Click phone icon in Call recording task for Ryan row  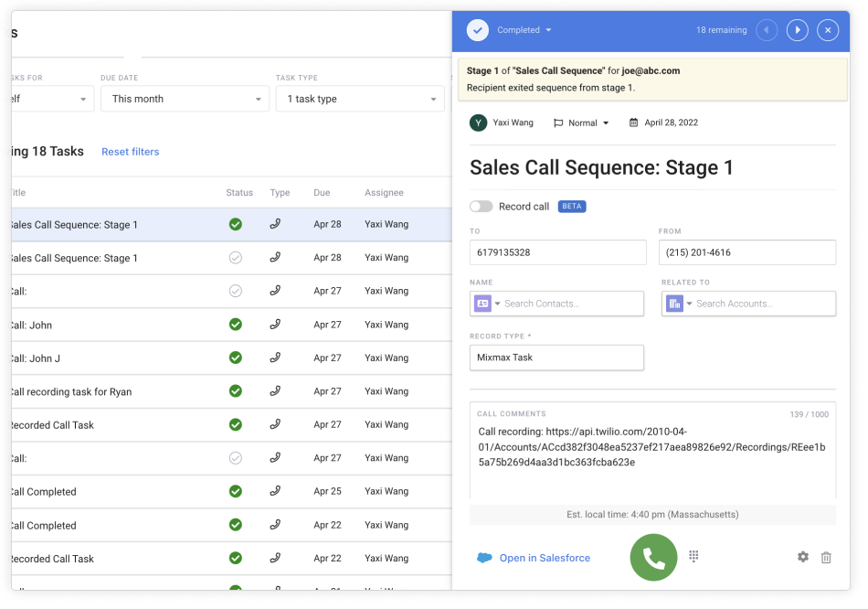[275, 391]
